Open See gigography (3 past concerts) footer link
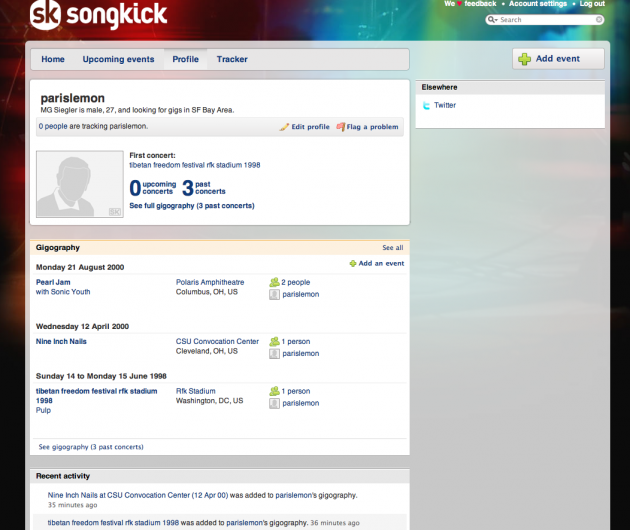This screenshot has height=530, width=630. pos(91,447)
